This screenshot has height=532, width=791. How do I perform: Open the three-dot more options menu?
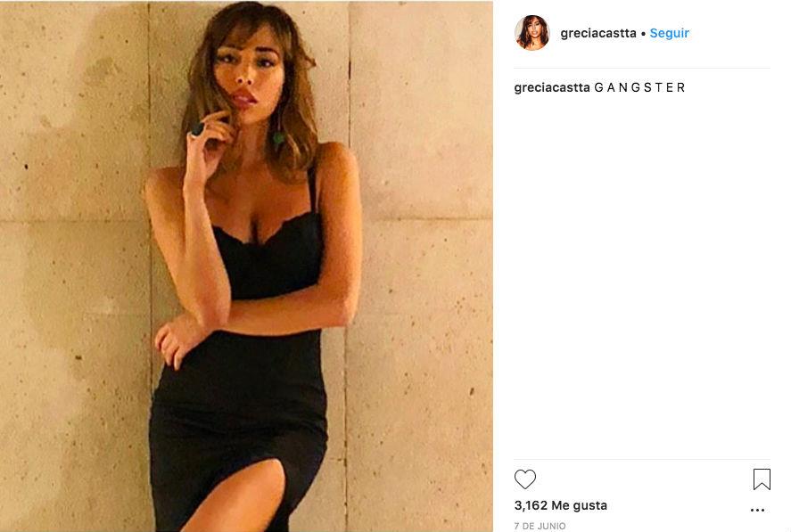click(x=757, y=511)
